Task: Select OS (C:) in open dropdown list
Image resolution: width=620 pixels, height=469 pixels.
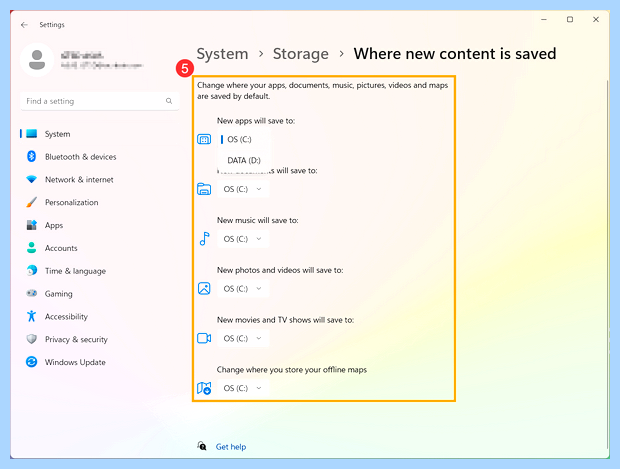Action: 244,139
